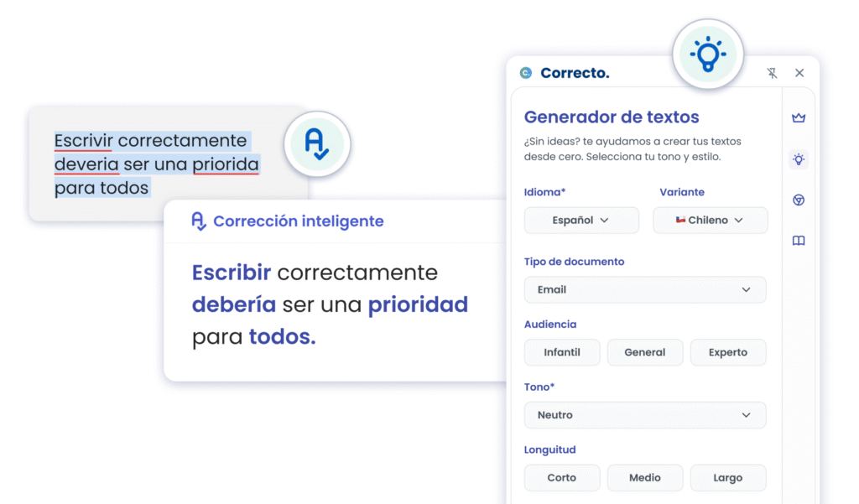Choose General audience option
Screen dimensions: 859x504
point(644,352)
